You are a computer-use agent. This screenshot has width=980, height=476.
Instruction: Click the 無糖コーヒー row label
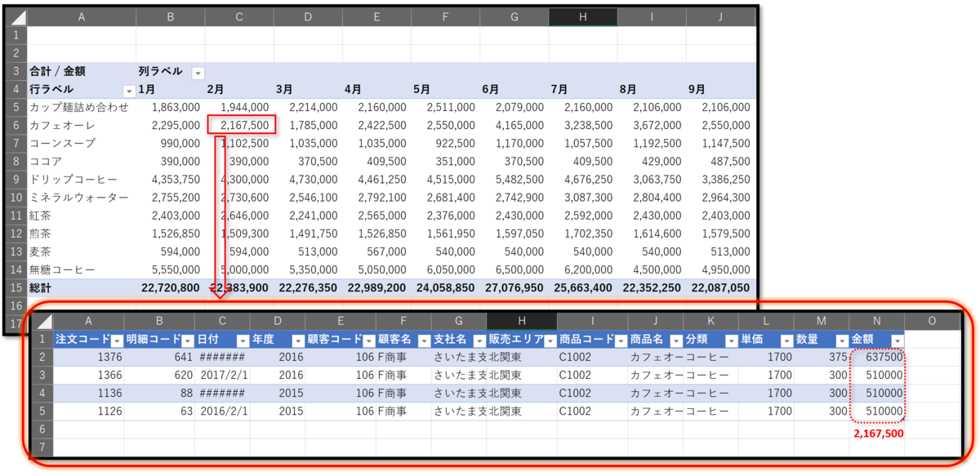(63, 269)
